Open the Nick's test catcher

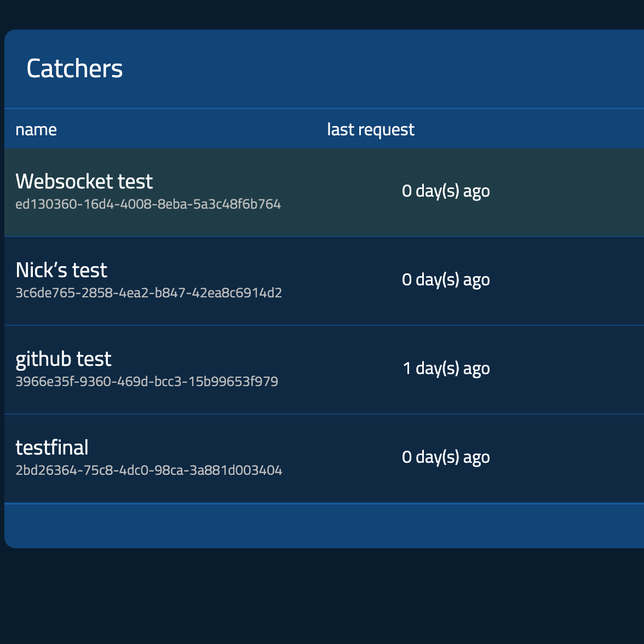[61, 270]
